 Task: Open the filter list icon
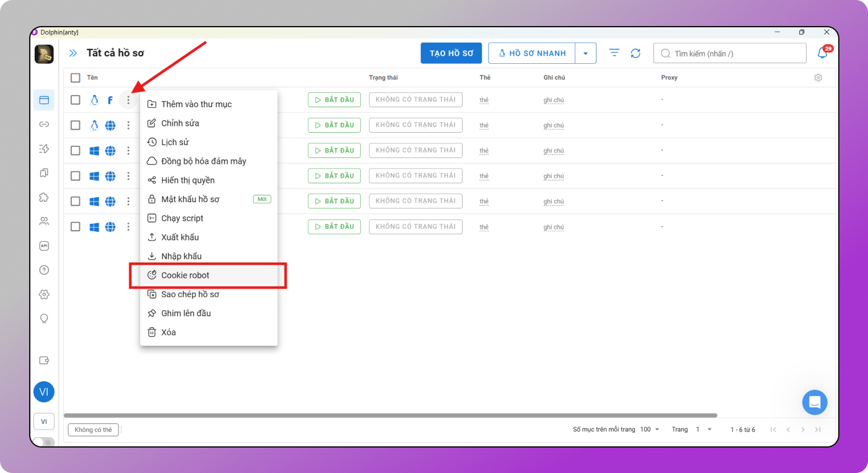pos(614,53)
